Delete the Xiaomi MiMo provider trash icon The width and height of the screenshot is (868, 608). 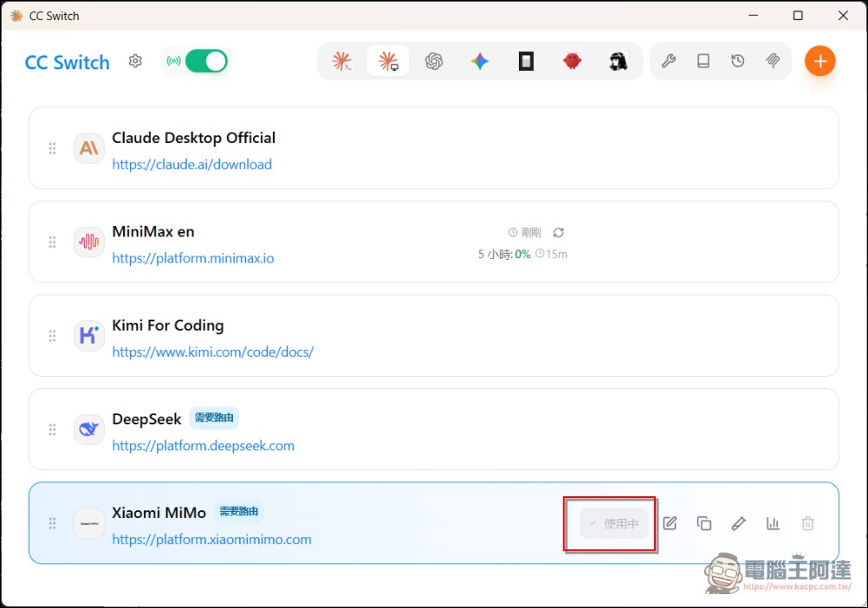point(807,523)
